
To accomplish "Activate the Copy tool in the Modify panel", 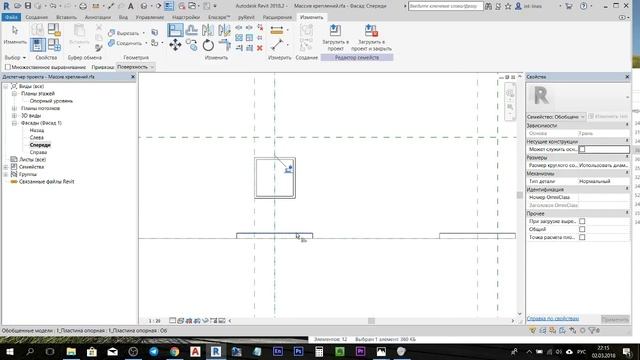I will coord(191,45).
